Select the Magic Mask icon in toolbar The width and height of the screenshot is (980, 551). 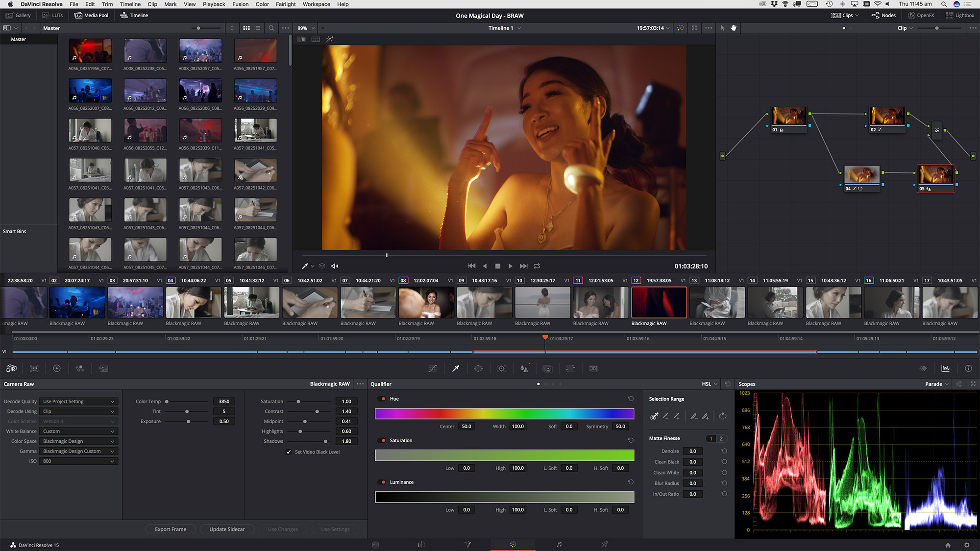548,369
